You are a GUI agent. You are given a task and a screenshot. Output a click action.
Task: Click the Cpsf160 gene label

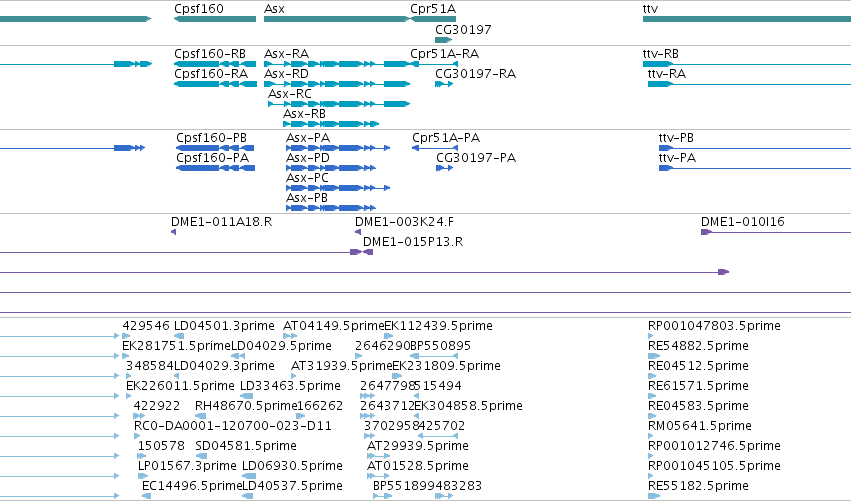[x=199, y=9]
